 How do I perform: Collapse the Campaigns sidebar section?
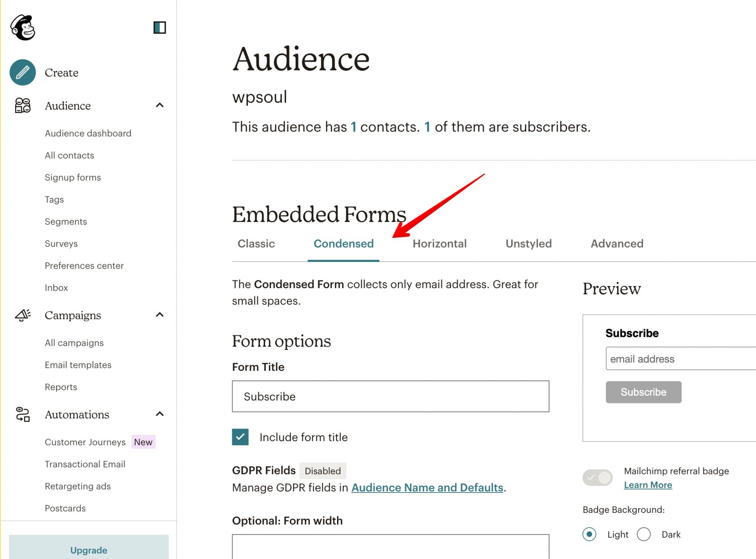coord(160,315)
